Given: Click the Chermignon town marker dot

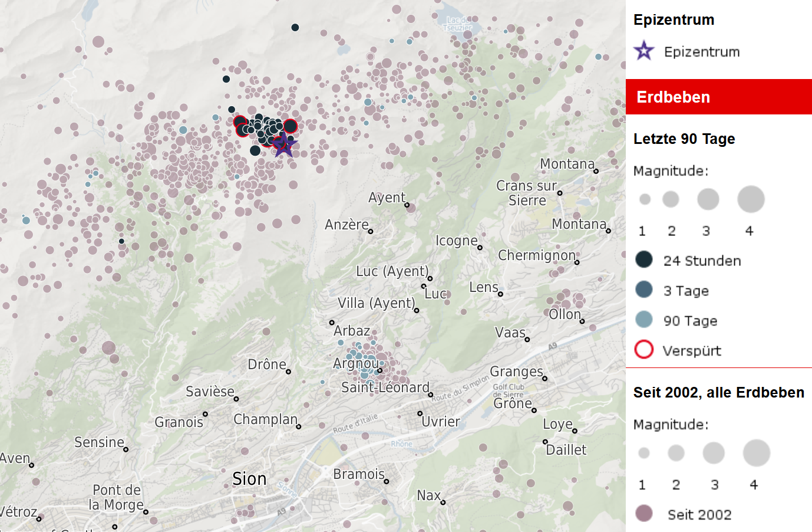Looking at the screenshot, I should pos(577,262).
